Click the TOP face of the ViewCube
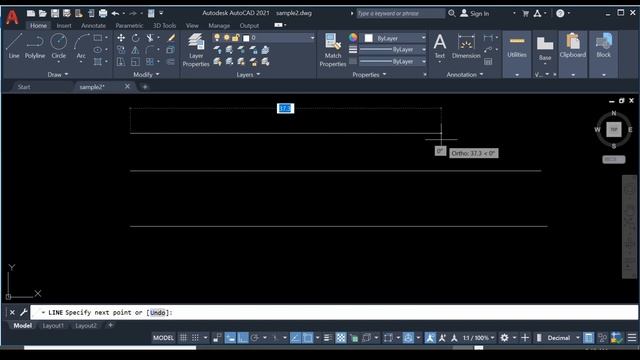640x360 pixels. (613, 129)
